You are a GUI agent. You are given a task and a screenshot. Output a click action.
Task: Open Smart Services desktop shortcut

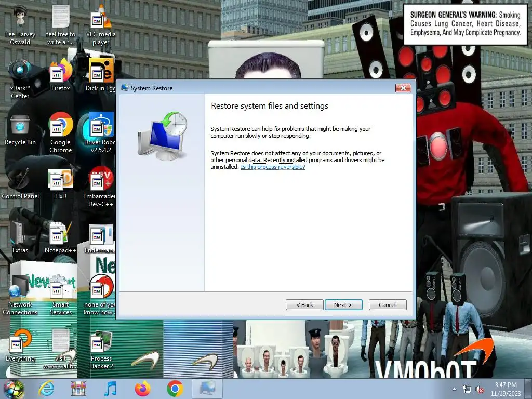tap(60, 295)
